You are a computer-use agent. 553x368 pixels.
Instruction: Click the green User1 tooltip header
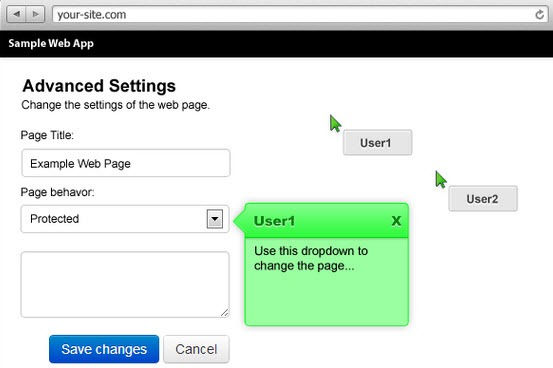coord(326,221)
